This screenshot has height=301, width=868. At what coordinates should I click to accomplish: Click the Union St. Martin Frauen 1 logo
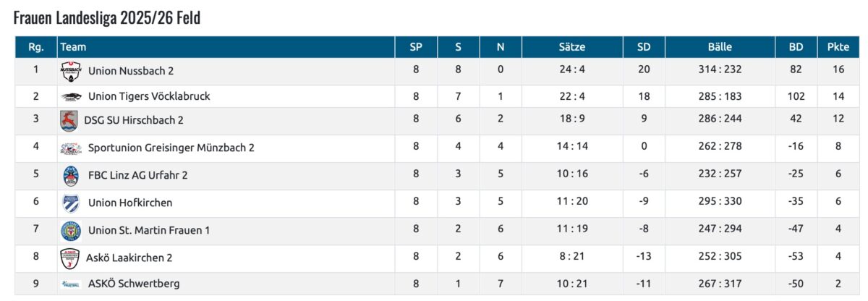[x=71, y=231]
